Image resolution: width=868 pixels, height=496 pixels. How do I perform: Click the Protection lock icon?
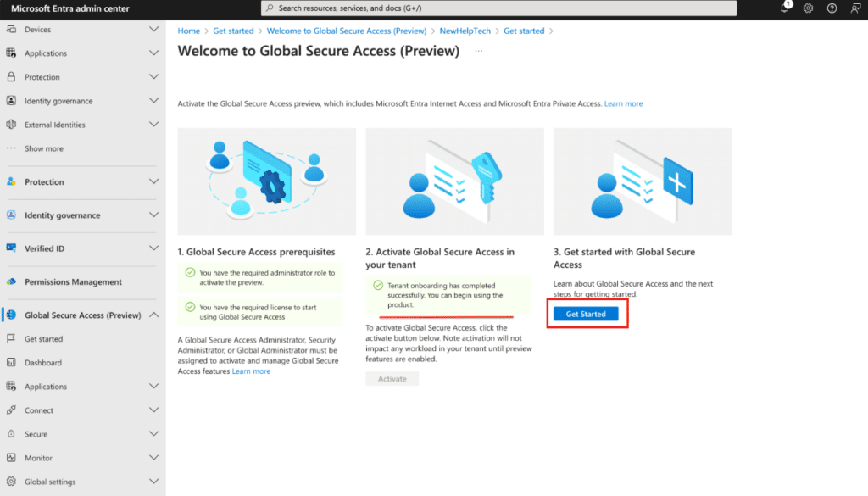point(11,77)
